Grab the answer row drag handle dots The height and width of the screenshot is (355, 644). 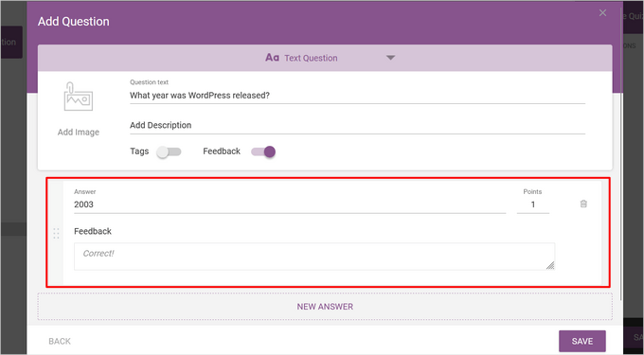pos(56,234)
